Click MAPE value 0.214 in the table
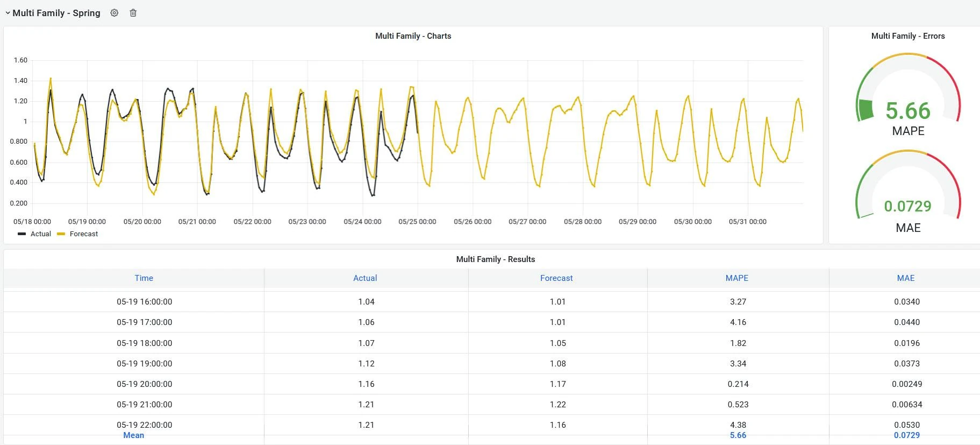Image resolution: width=980 pixels, height=445 pixels. 738,384
